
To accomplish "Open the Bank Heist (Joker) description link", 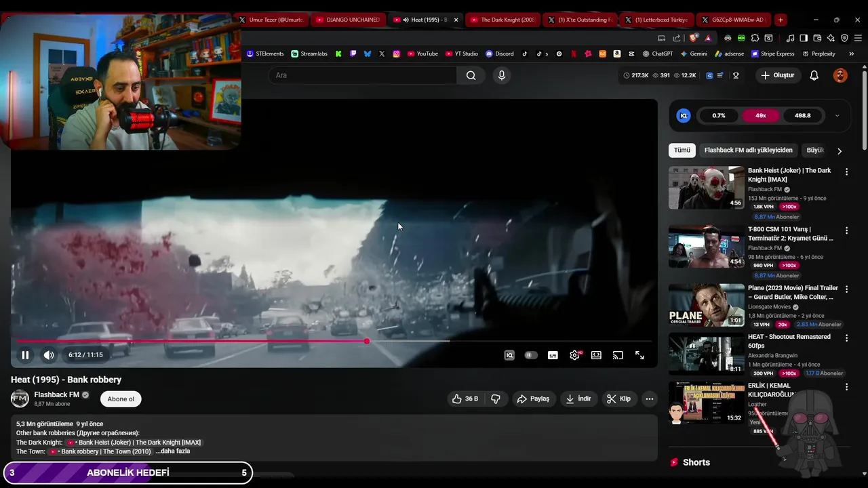I will coord(134,443).
